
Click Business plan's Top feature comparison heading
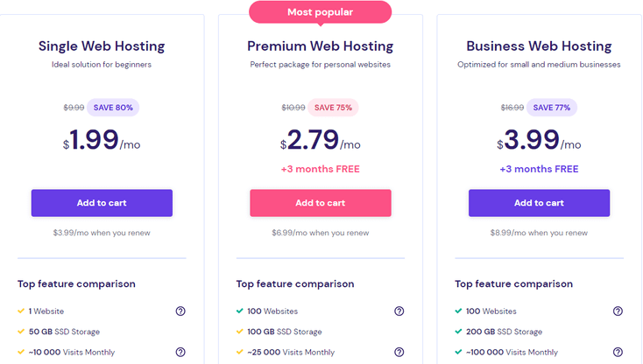[x=514, y=283]
